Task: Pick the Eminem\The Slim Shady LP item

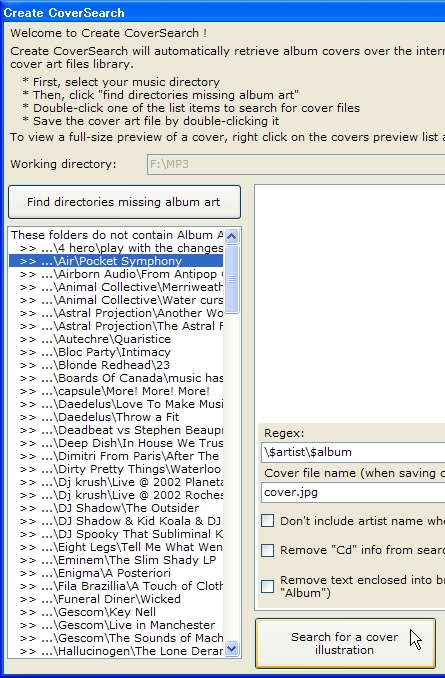Action: click(116, 560)
